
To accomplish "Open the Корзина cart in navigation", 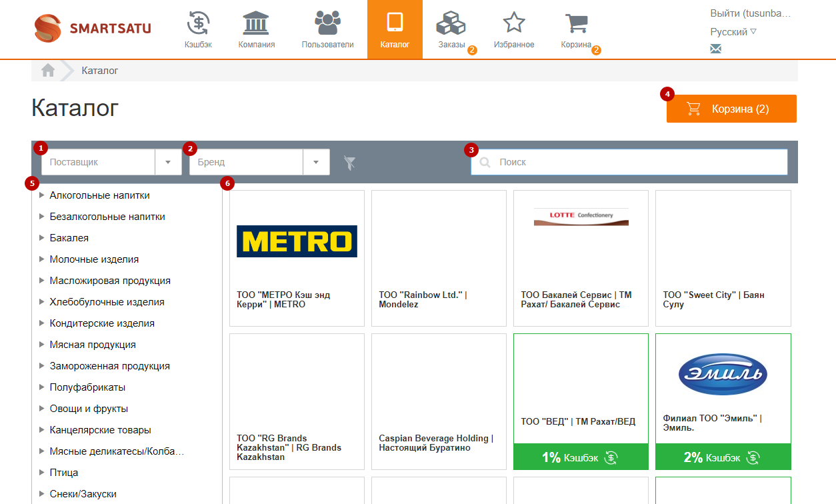I will 576,29.
